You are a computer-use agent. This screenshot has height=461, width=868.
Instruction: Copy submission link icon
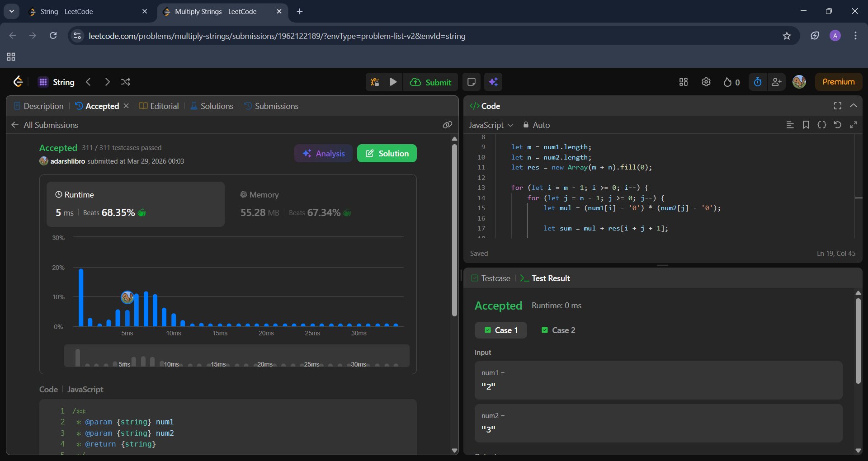(448, 125)
